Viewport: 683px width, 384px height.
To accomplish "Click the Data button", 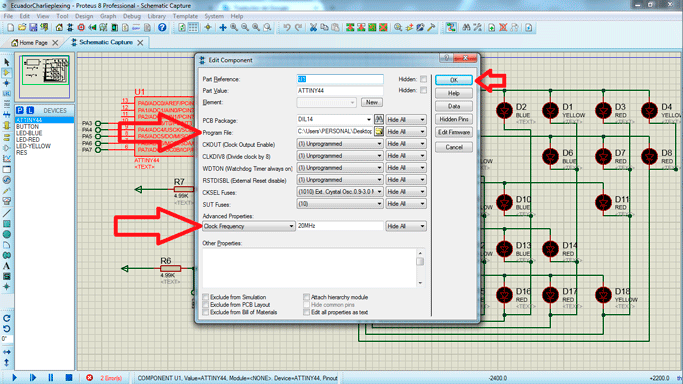I will click(x=453, y=106).
